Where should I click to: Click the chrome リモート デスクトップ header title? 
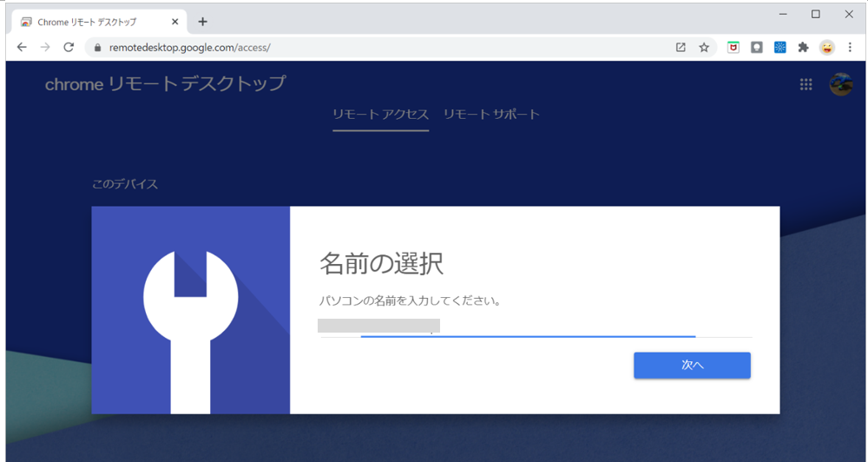[166, 83]
